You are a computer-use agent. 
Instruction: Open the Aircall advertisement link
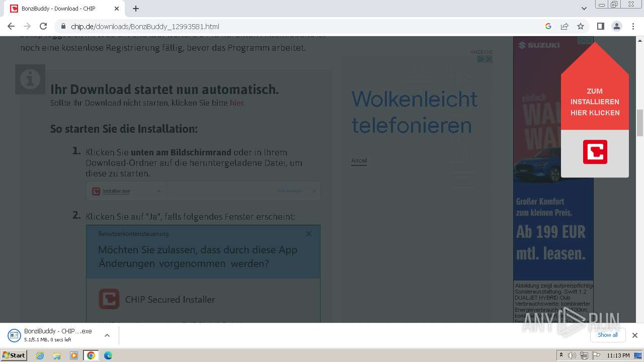point(359,161)
